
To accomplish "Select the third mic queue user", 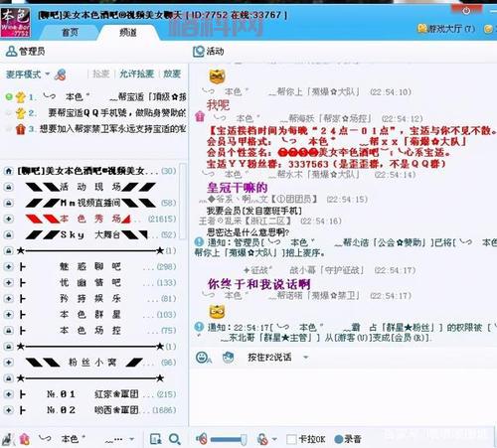I will coord(95,129).
